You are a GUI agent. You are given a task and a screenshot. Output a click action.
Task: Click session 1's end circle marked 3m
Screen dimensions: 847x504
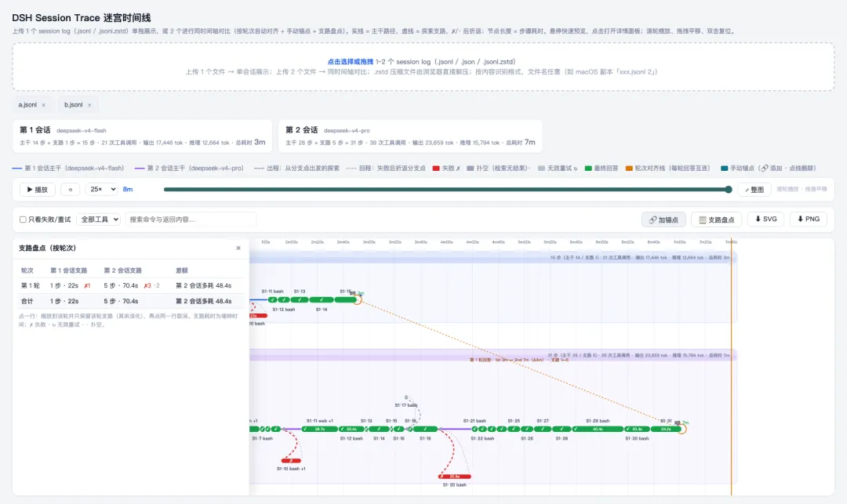pos(357,299)
